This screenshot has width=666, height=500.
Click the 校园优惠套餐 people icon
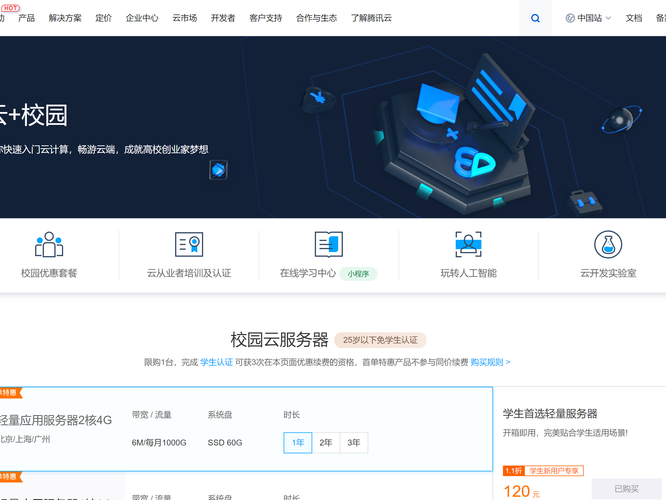(49, 244)
